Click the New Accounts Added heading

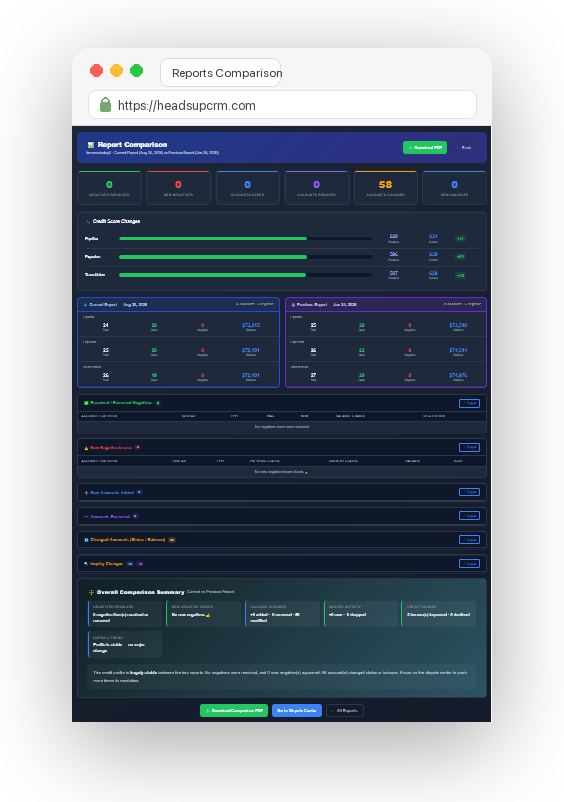coord(112,493)
